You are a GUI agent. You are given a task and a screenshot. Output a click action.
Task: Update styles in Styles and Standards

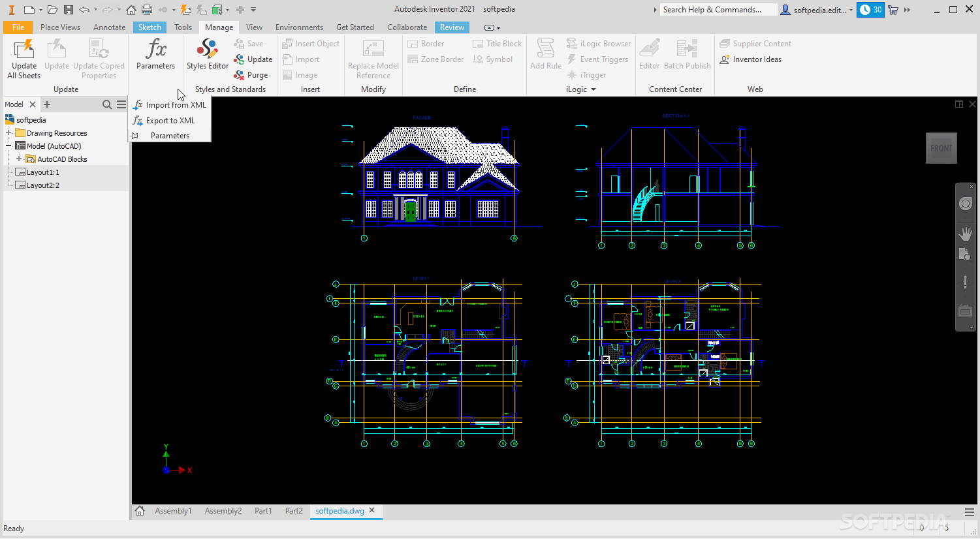[x=253, y=59]
